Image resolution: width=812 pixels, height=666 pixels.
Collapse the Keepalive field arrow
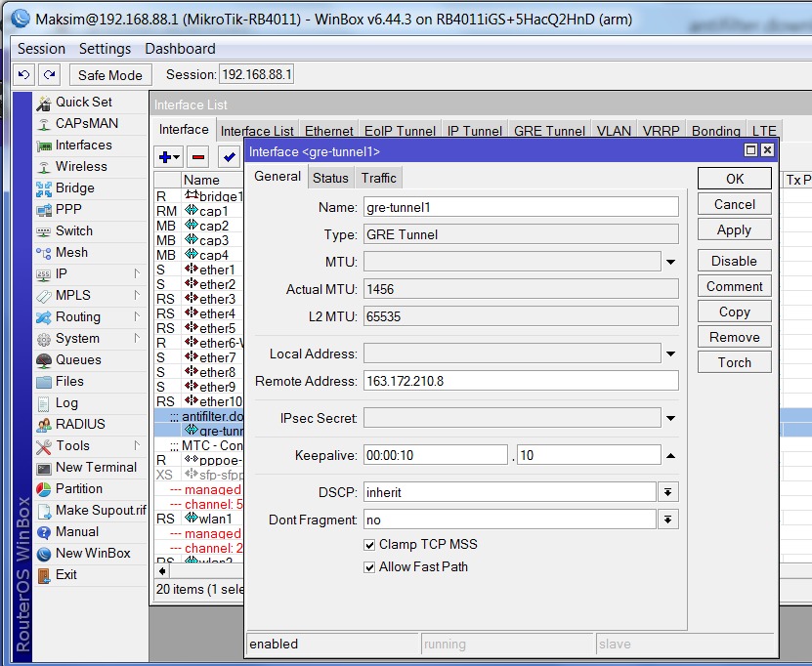[x=670, y=456]
